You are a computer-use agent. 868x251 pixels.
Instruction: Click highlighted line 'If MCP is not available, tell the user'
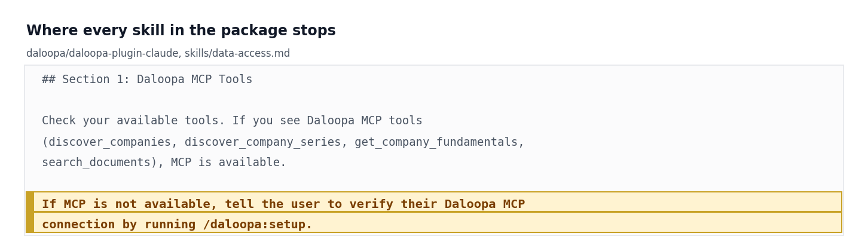[x=434, y=202]
